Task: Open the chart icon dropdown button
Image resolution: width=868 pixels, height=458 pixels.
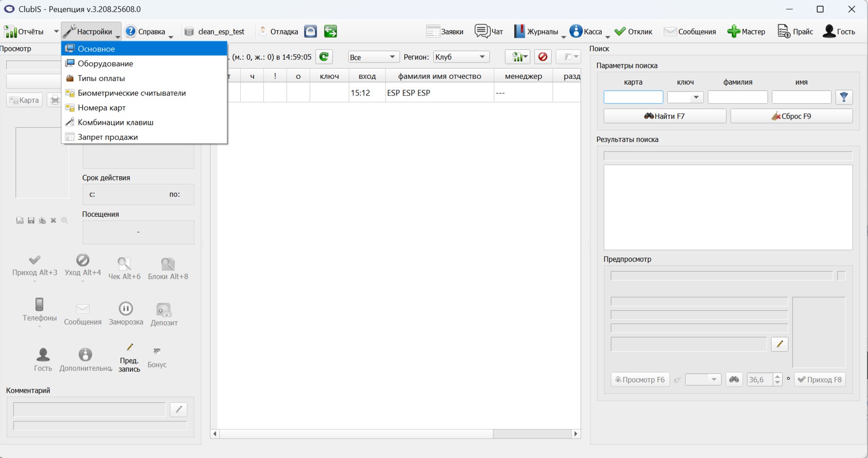Action: (517, 57)
